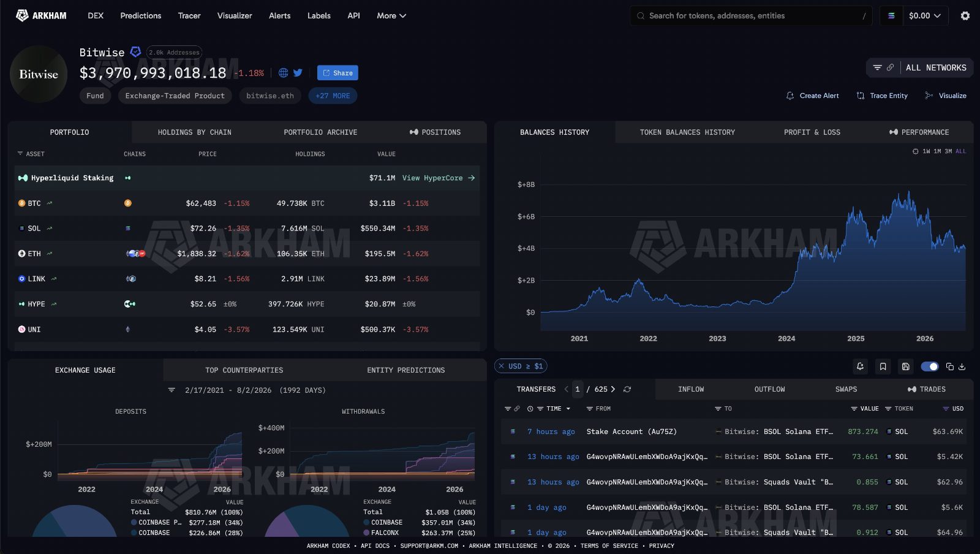The height and width of the screenshot is (554, 980).
Task: Click the transfers alert bell icon
Action: tap(860, 366)
